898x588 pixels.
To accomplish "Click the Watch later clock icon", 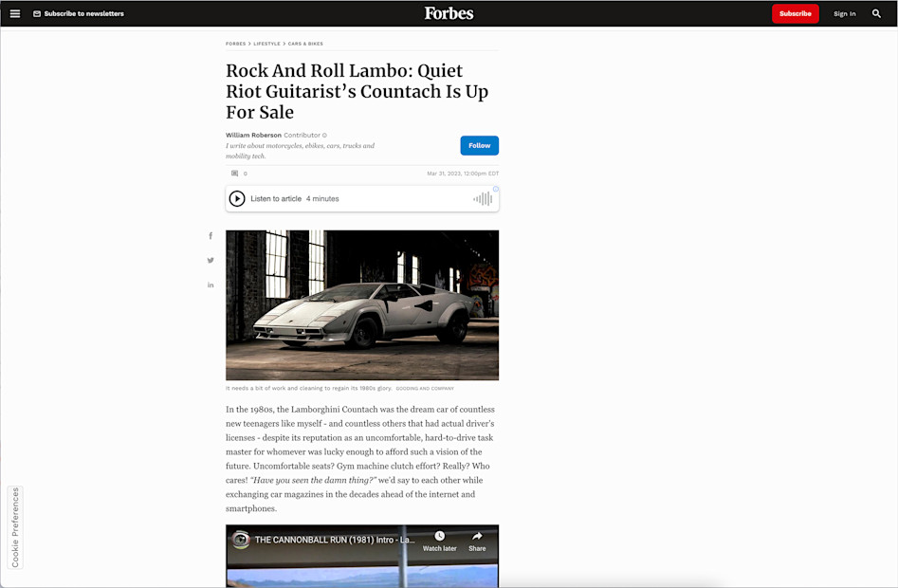I will point(439,536).
